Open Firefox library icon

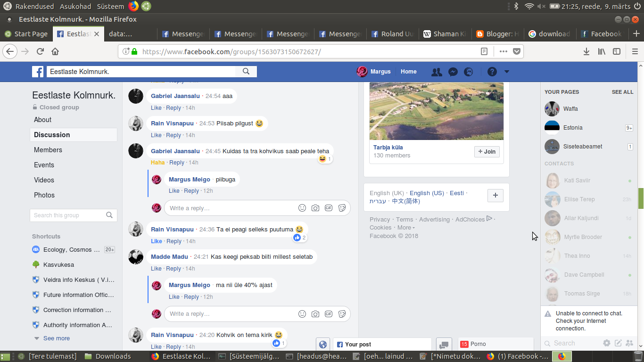602,51
